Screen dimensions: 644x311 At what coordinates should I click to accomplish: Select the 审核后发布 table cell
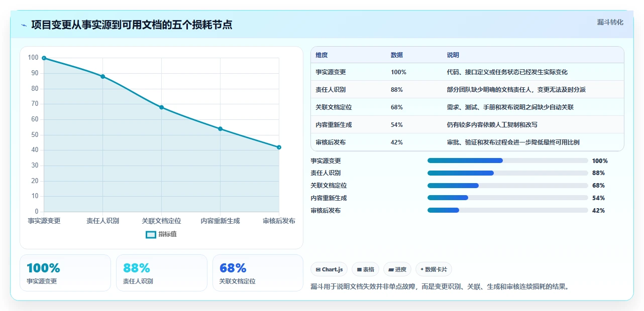(331, 142)
